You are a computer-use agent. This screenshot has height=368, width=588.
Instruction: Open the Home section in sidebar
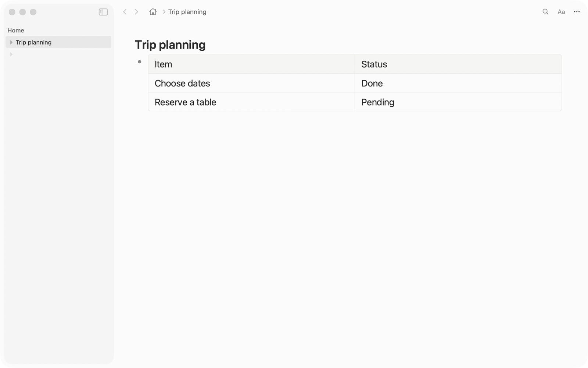coord(16,30)
